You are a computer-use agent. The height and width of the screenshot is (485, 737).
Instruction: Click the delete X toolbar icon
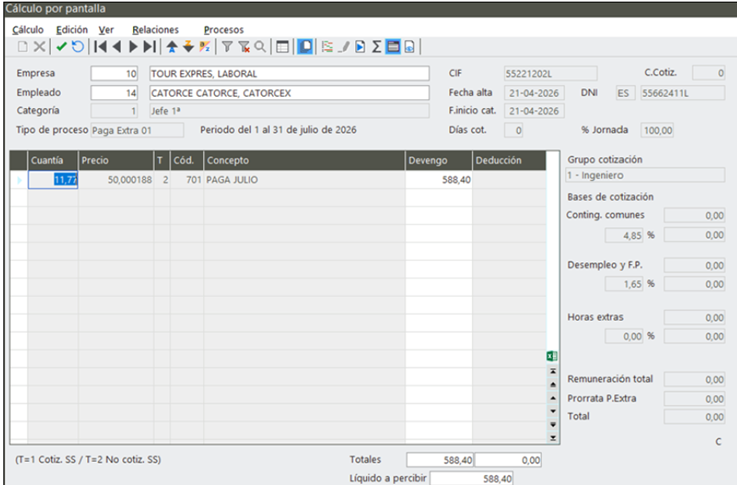[x=39, y=47]
